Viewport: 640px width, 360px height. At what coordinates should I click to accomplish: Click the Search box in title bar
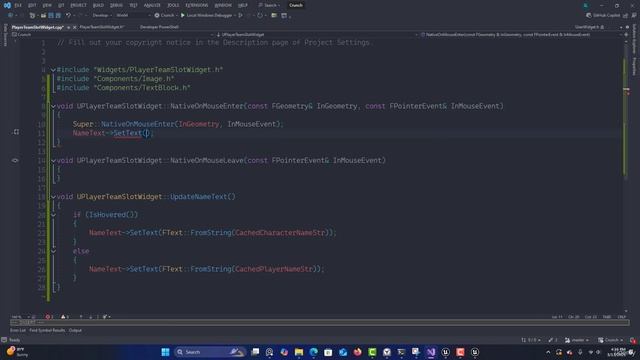(x=269, y=5)
